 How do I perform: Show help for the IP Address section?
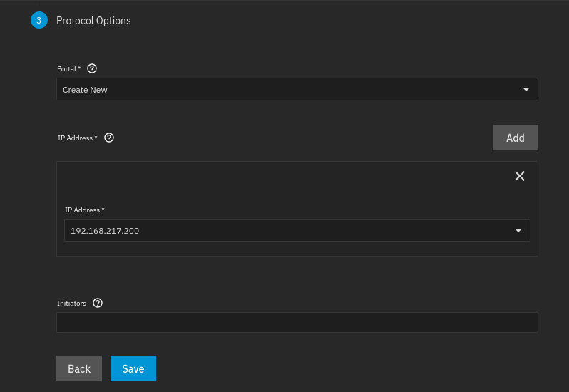tap(109, 138)
